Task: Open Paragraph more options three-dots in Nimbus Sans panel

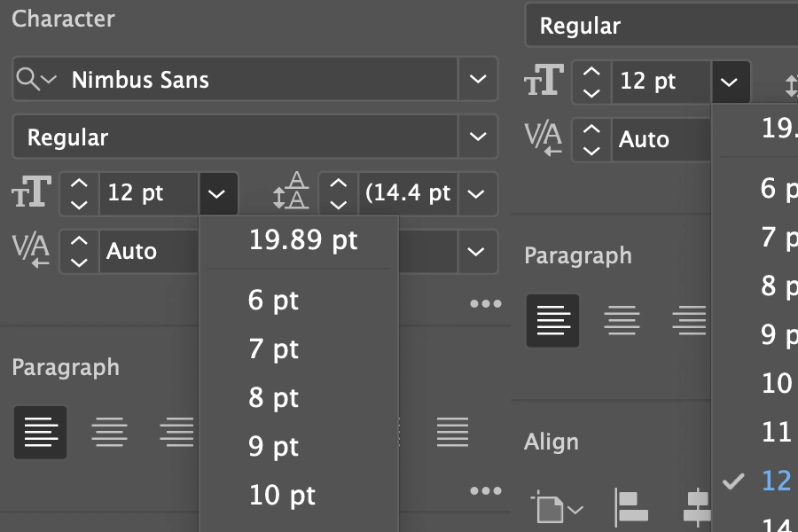Action: (486, 490)
